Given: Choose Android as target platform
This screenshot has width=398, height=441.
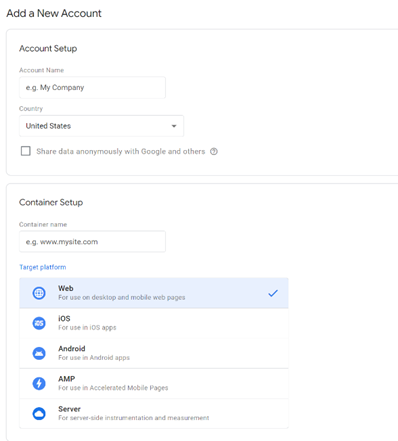Looking at the screenshot, I should coord(154,353).
